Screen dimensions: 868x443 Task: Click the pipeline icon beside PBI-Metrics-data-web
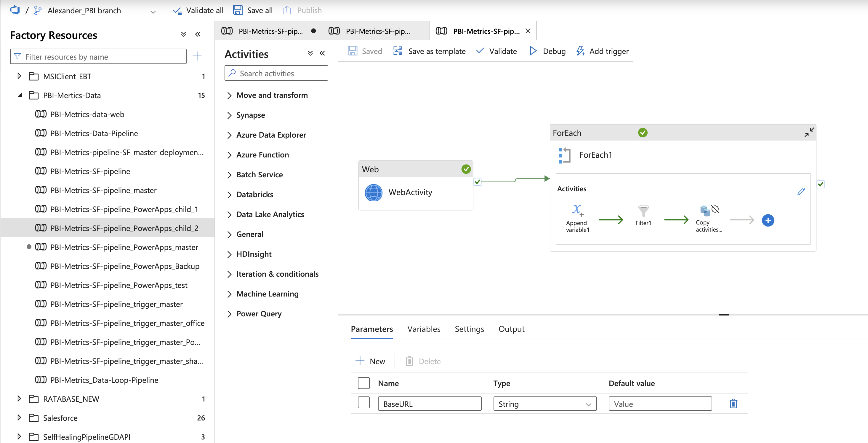coord(41,114)
